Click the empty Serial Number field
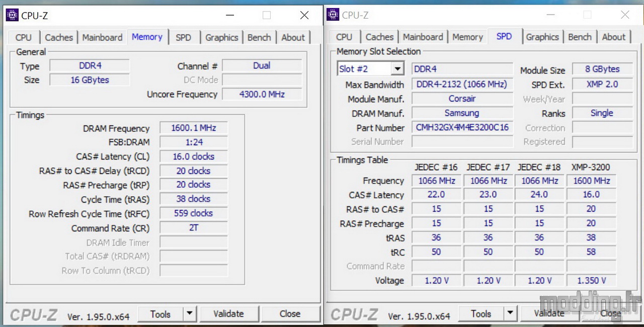This screenshot has height=327, width=644. pos(462,142)
